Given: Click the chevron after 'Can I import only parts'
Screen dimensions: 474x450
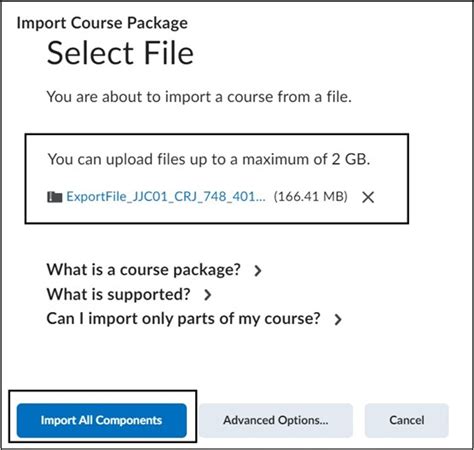Looking at the screenshot, I should point(338,319).
